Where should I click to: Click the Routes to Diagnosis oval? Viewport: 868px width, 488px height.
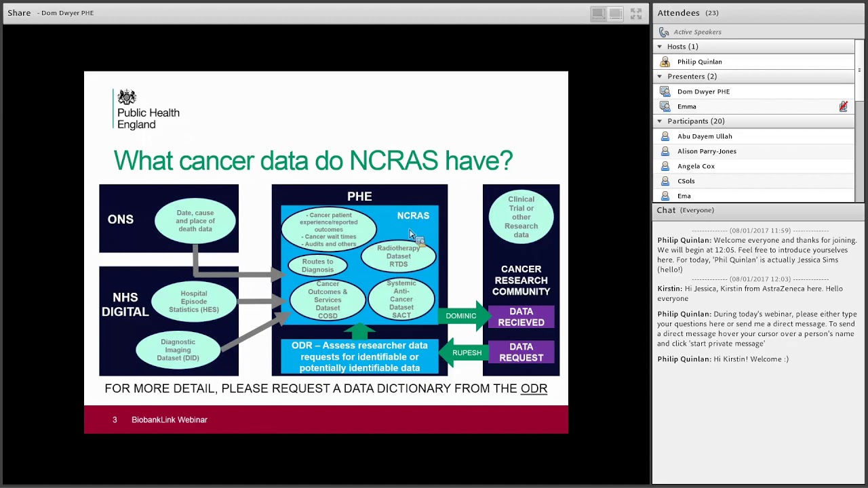[x=317, y=266]
